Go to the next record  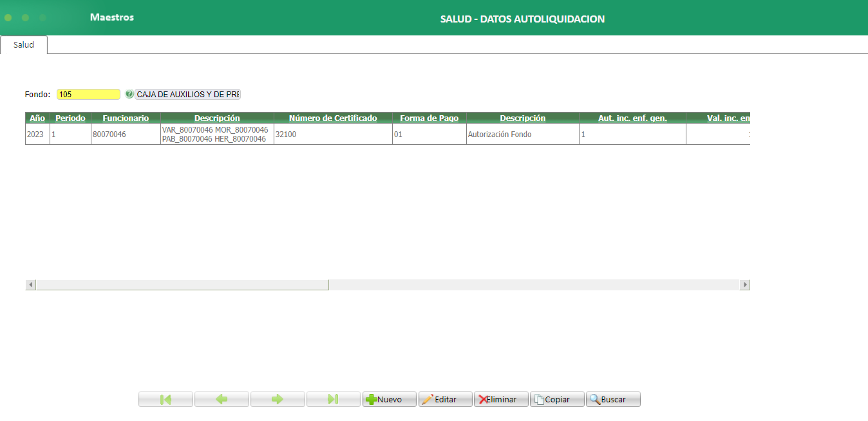[278, 399]
